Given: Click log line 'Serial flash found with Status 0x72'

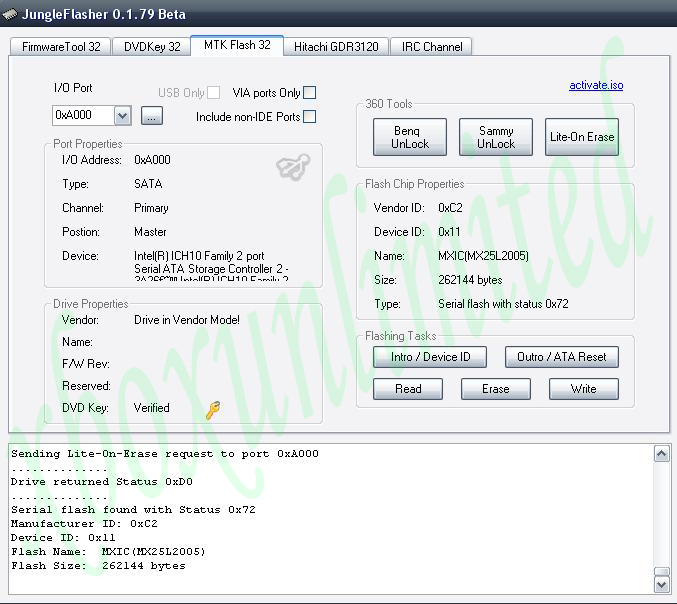Looking at the screenshot, I should click(x=133, y=510).
